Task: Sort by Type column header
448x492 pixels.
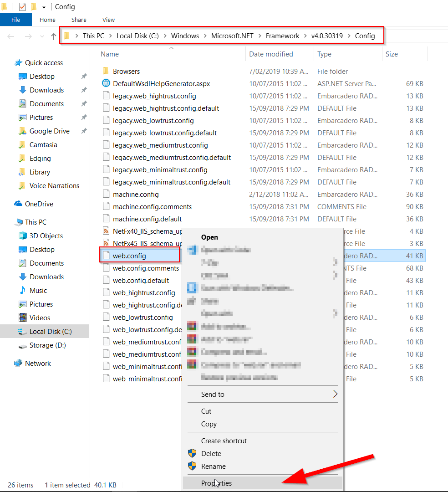Action: (x=324, y=54)
